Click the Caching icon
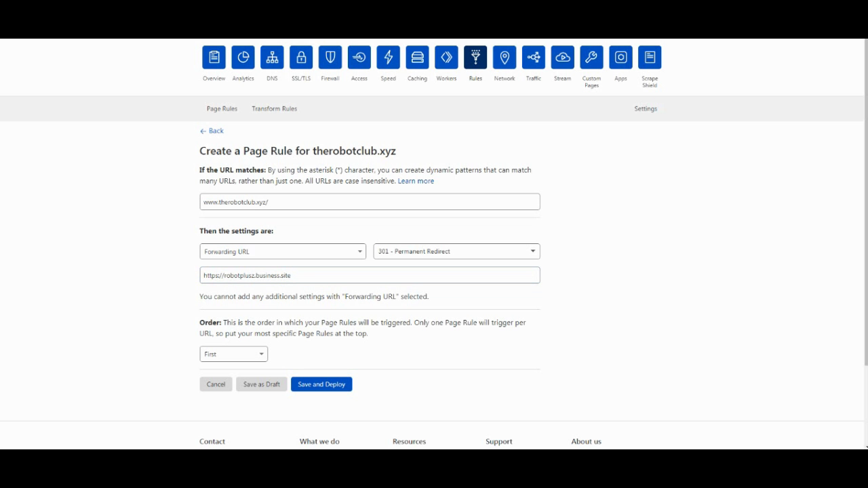 click(417, 58)
